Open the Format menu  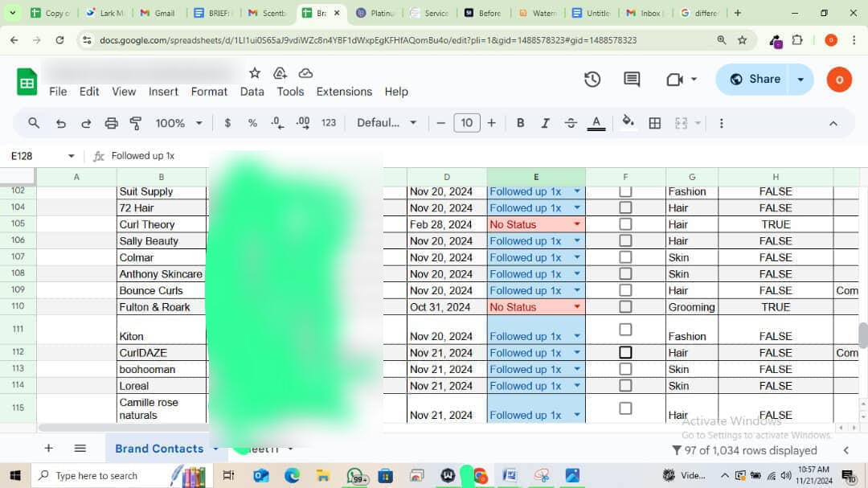(209, 92)
